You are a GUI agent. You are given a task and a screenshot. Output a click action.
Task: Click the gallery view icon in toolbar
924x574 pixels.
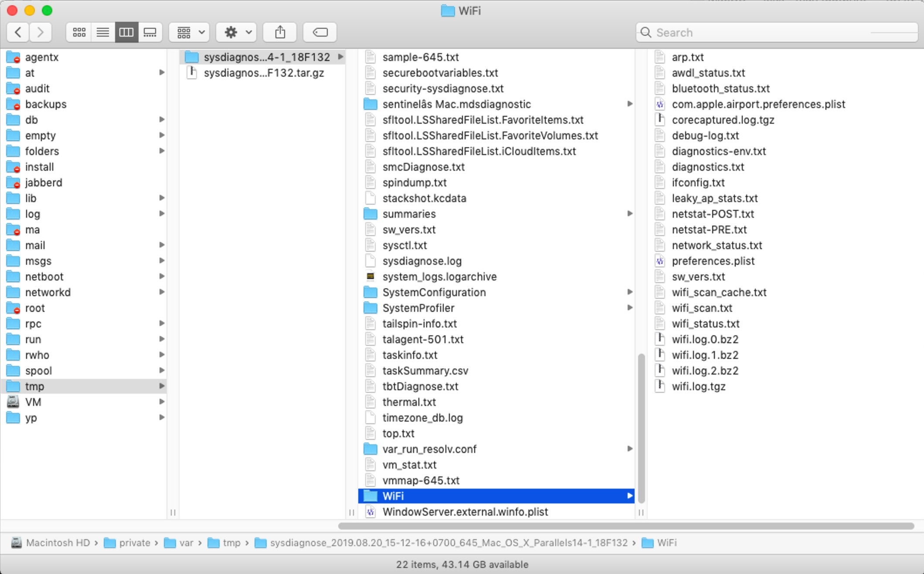pyautogui.click(x=150, y=32)
